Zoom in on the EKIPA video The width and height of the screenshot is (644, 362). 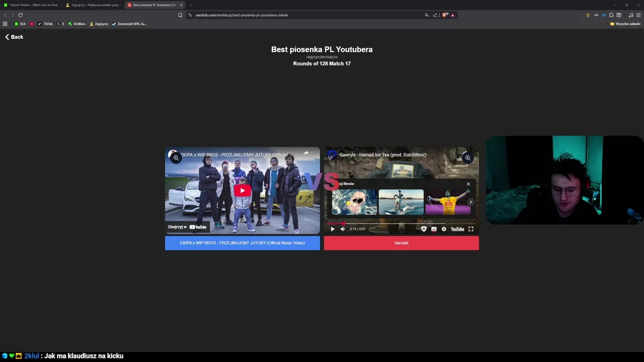pos(176,158)
